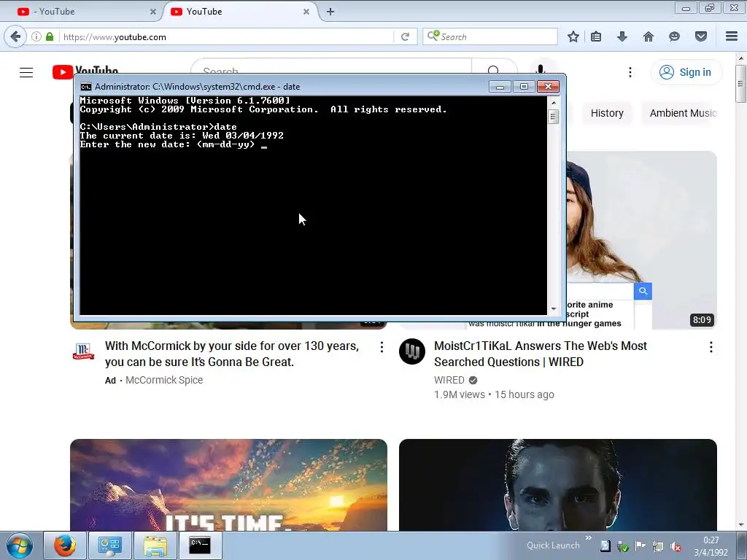Open options for the McCormick ad
Viewport: 747px width, 560px height.
click(382, 347)
